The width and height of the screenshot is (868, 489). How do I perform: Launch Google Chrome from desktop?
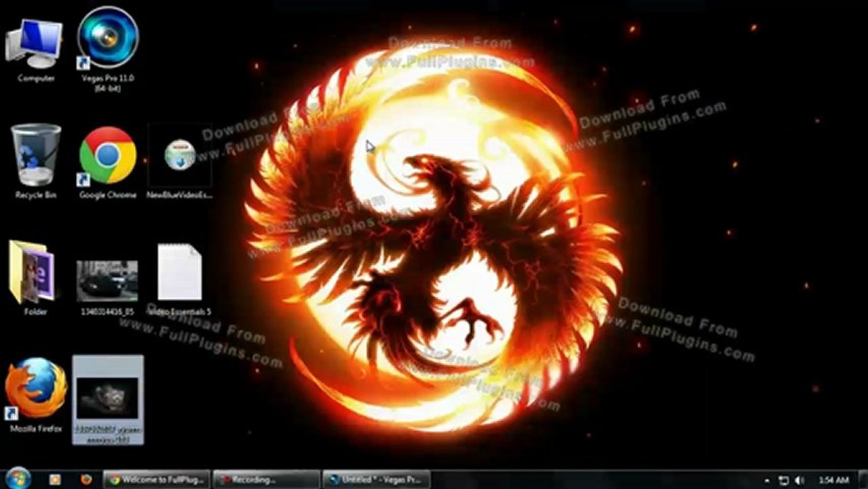coord(107,163)
